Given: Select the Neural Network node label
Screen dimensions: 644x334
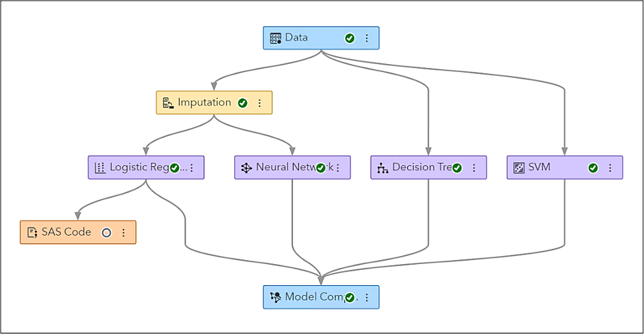Looking at the screenshot, I should pos(285,167).
